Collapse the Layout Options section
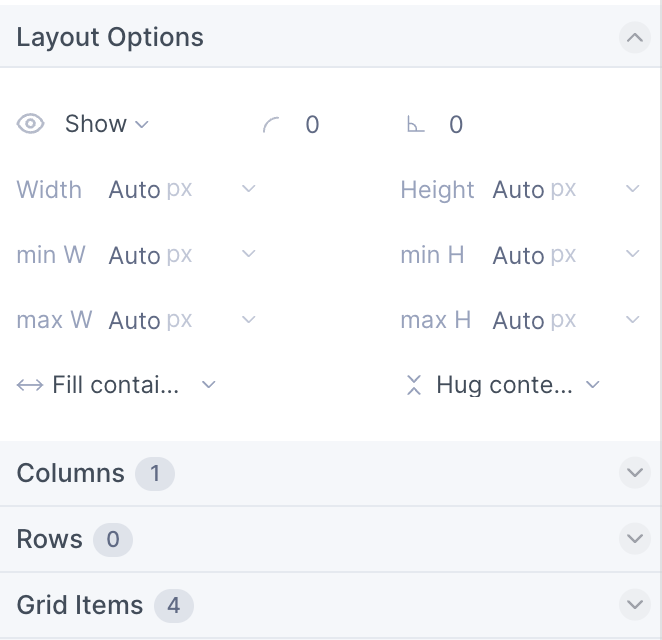This screenshot has width=662, height=640. 635,38
